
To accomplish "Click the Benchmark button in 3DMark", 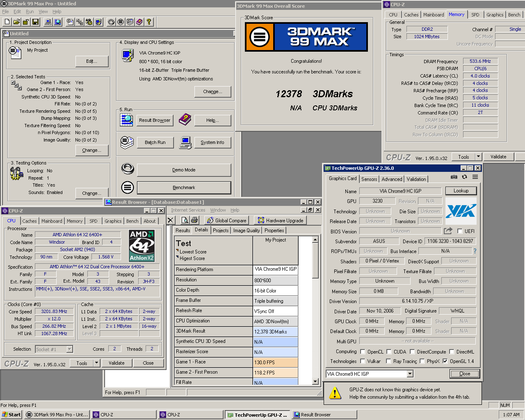I will [x=184, y=187].
